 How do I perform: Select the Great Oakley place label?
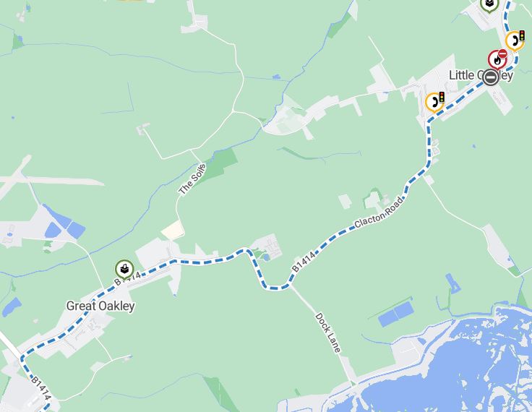(x=100, y=306)
